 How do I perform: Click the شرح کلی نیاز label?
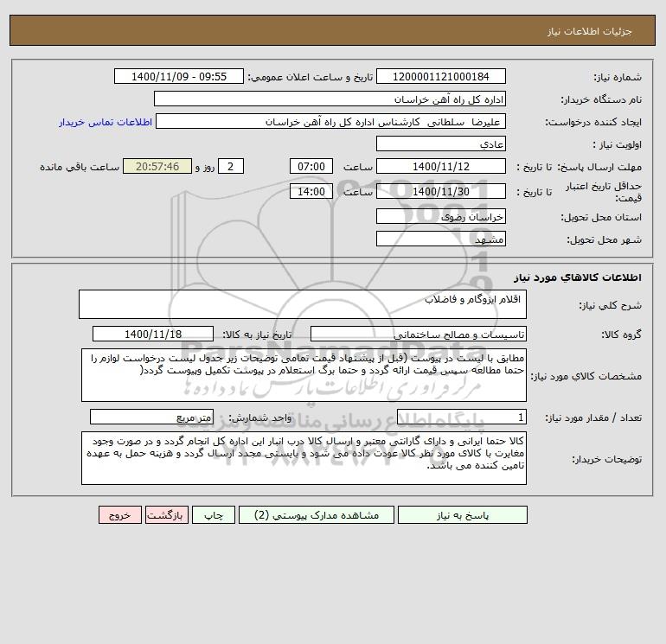(x=611, y=305)
